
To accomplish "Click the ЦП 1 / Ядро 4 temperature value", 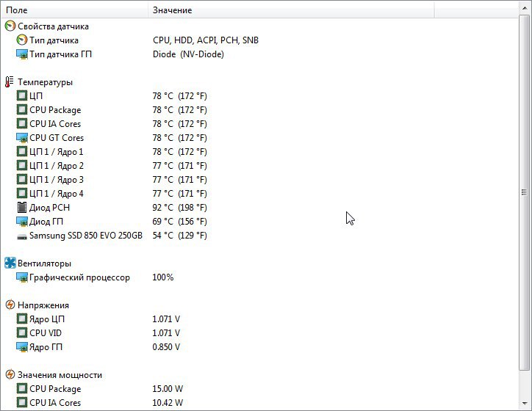I will (x=179, y=194).
